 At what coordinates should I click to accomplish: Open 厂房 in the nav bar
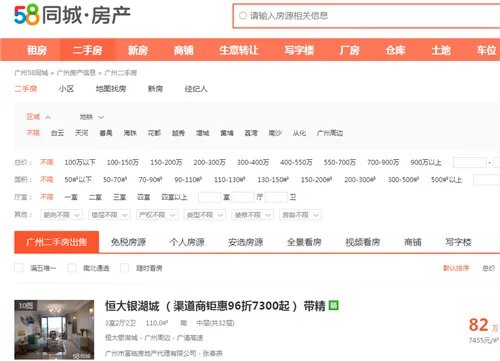[349, 50]
